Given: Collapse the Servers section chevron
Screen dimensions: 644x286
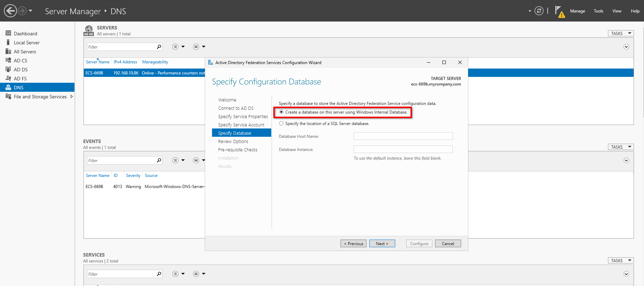Looking at the screenshot, I should tap(626, 47).
